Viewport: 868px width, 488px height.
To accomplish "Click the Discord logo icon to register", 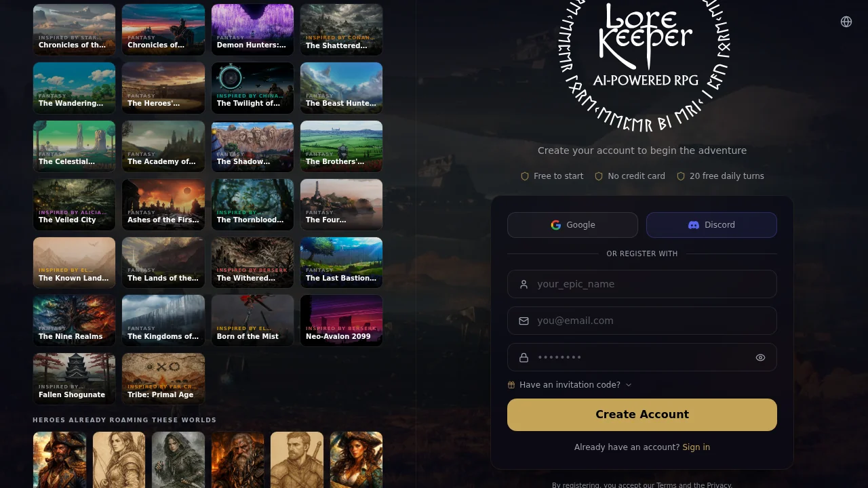I will click(x=694, y=224).
